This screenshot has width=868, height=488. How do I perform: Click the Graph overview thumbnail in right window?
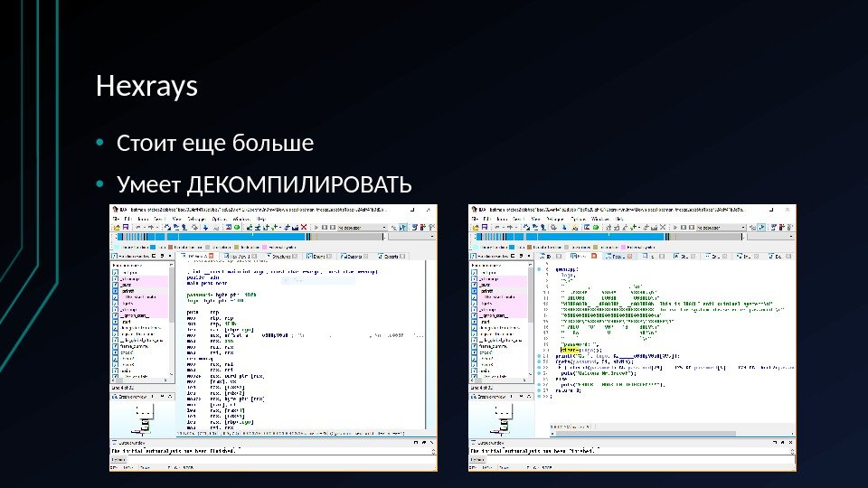pyautogui.click(x=503, y=418)
